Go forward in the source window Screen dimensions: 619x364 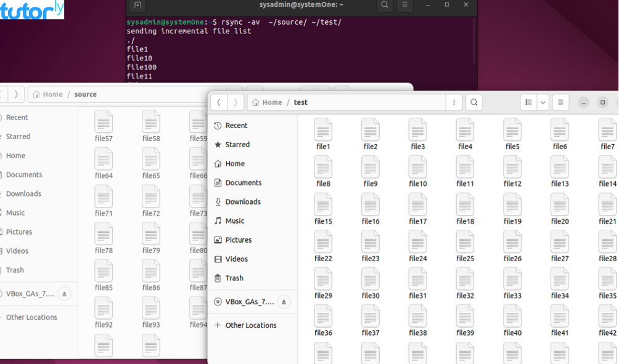(16, 94)
